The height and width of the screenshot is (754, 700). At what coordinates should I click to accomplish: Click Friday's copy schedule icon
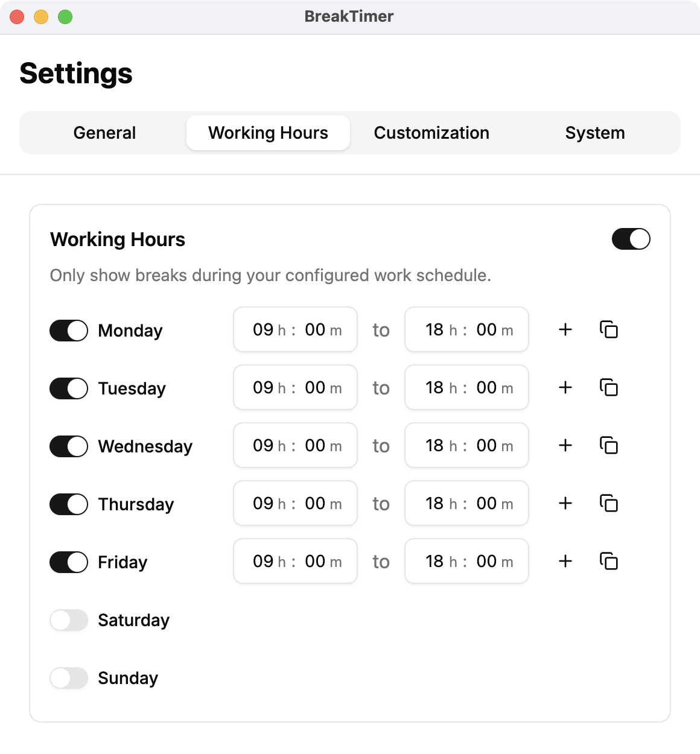(x=609, y=561)
